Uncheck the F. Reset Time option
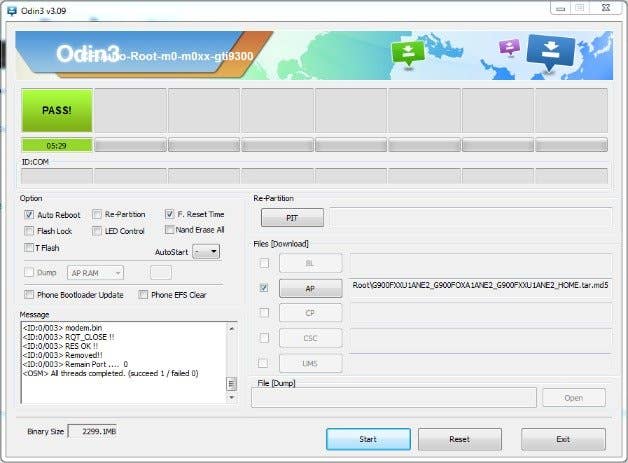Image resolution: width=628 pixels, height=463 pixels. click(169, 214)
